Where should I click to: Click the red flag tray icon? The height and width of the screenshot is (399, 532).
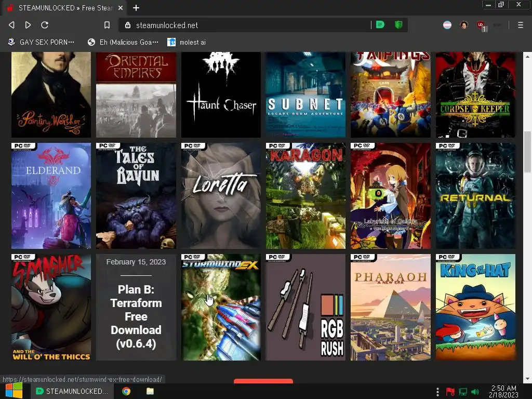coord(450,392)
